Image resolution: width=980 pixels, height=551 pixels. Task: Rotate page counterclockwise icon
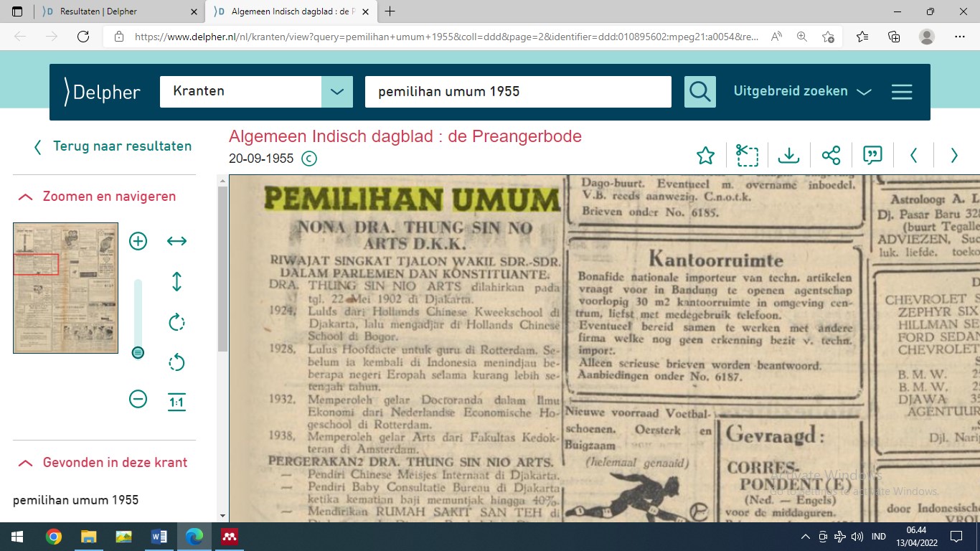(x=176, y=362)
